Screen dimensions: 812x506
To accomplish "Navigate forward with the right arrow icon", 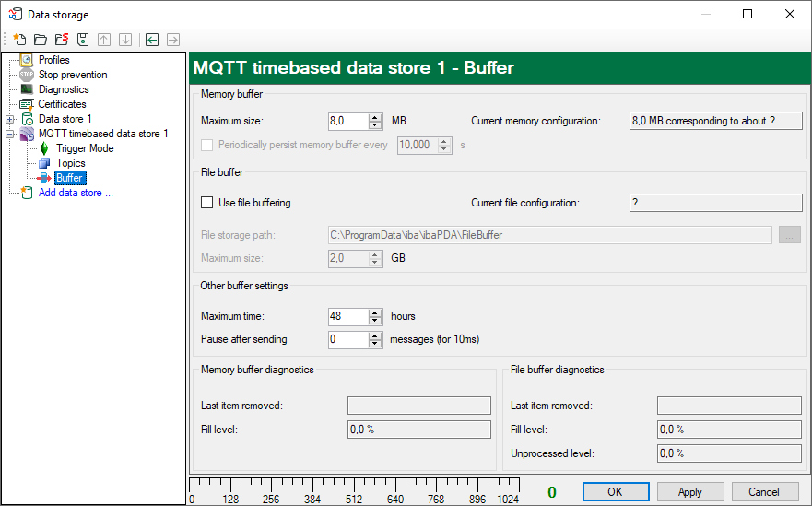I will [173, 40].
